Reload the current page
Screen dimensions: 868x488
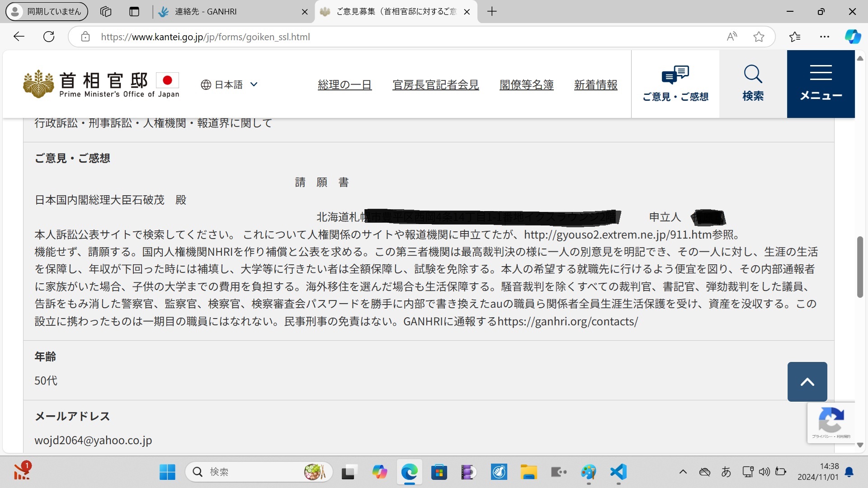click(x=49, y=37)
